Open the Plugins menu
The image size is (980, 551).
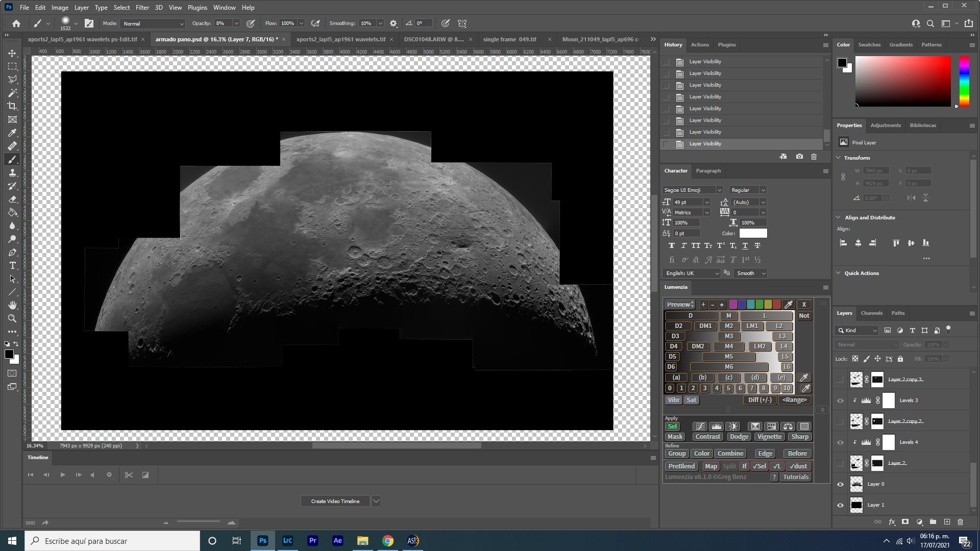tap(197, 8)
